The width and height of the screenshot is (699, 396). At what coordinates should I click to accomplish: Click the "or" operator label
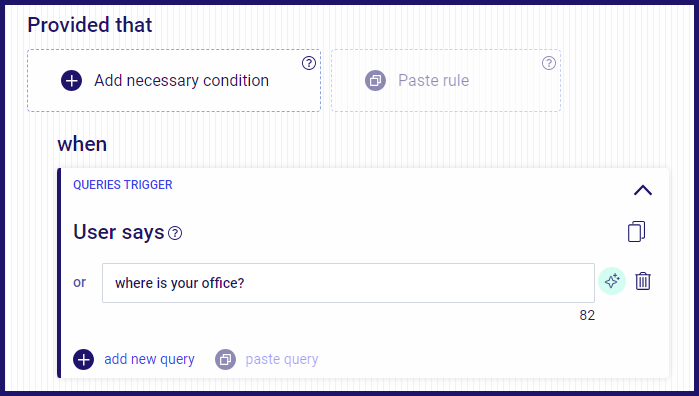coord(79,283)
